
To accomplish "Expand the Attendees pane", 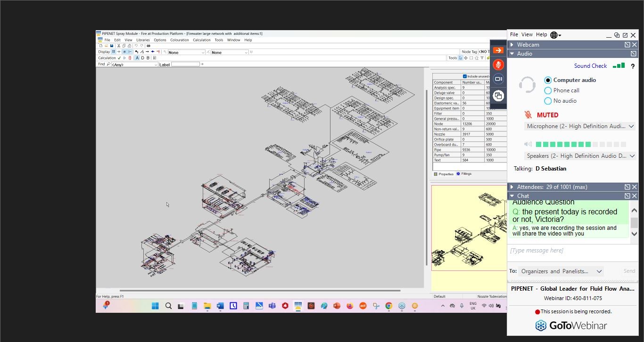I will pyautogui.click(x=512, y=187).
